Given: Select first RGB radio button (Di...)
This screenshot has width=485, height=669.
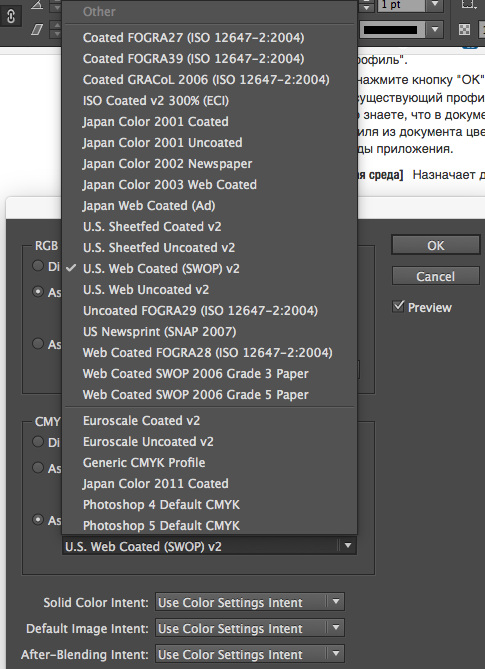Looking at the screenshot, I should [38, 266].
